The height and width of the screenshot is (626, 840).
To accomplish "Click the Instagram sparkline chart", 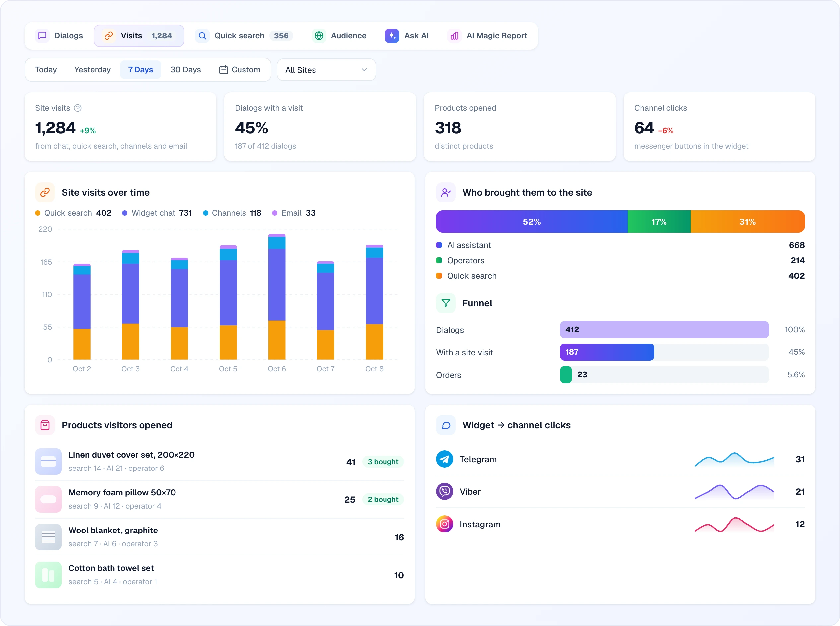I will pyautogui.click(x=734, y=524).
